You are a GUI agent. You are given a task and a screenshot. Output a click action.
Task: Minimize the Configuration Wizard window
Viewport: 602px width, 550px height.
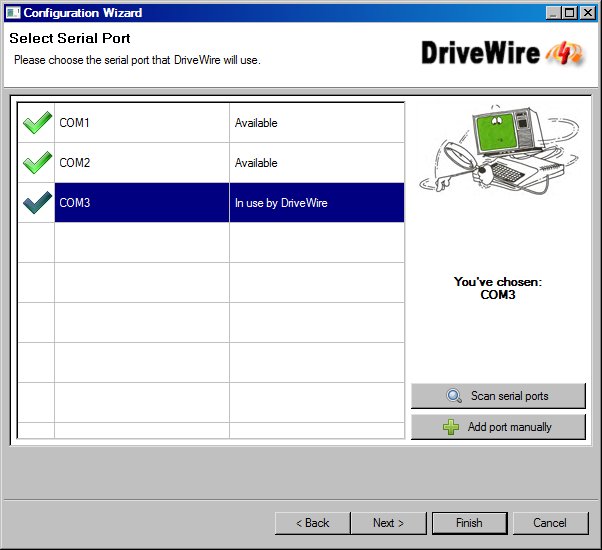[553, 13]
